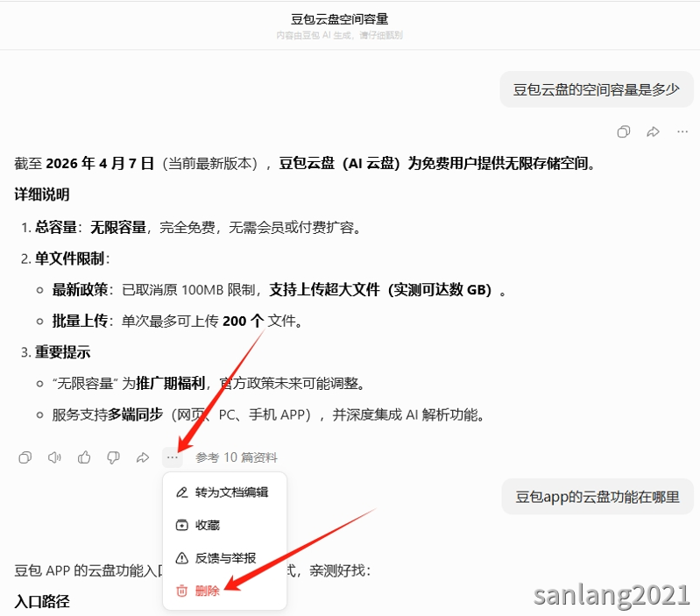Share the AI answer with arrow icon
Screen dimensions: 700x616
tap(143, 457)
